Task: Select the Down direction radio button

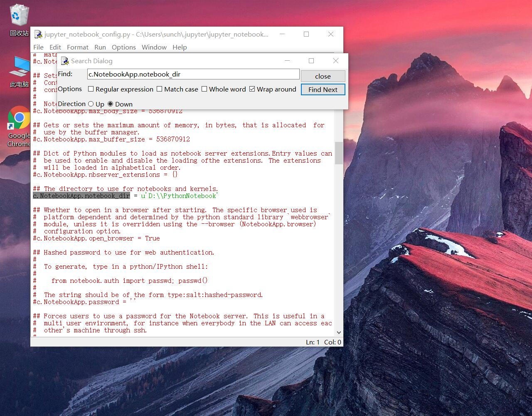Action: (x=110, y=104)
